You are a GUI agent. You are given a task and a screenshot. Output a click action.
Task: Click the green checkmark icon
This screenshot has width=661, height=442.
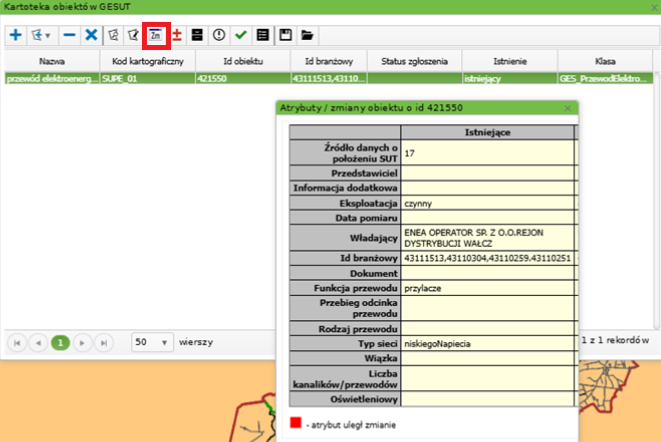(240, 35)
